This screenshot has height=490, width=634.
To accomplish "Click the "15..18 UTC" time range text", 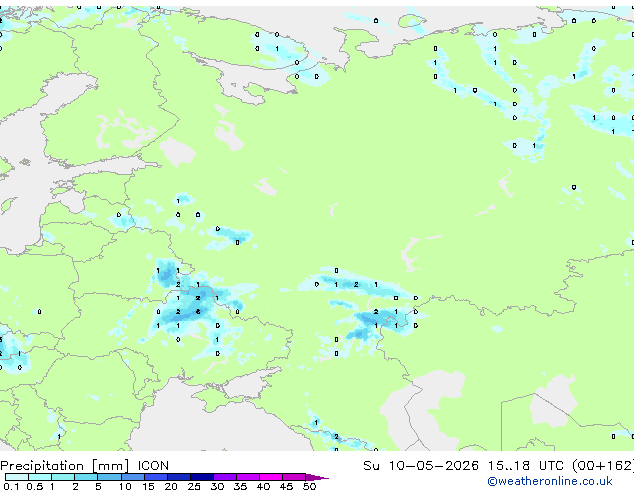I will tap(526, 466).
